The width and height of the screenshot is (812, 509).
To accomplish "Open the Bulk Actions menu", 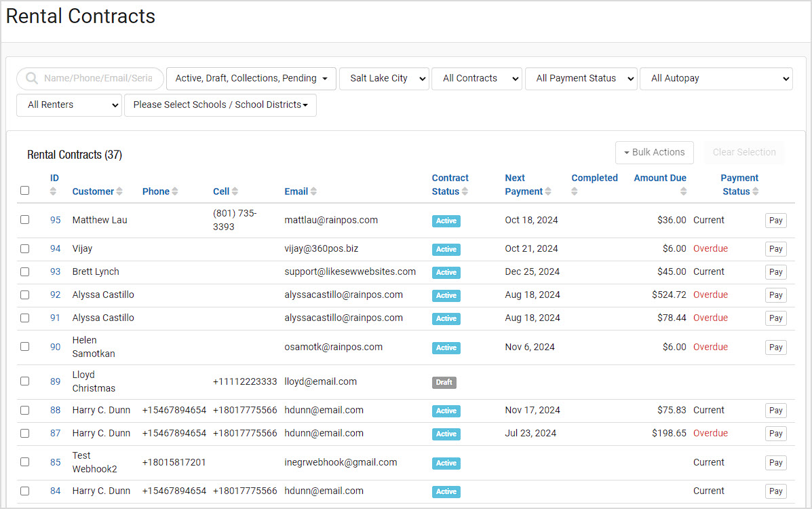I will (x=655, y=153).
